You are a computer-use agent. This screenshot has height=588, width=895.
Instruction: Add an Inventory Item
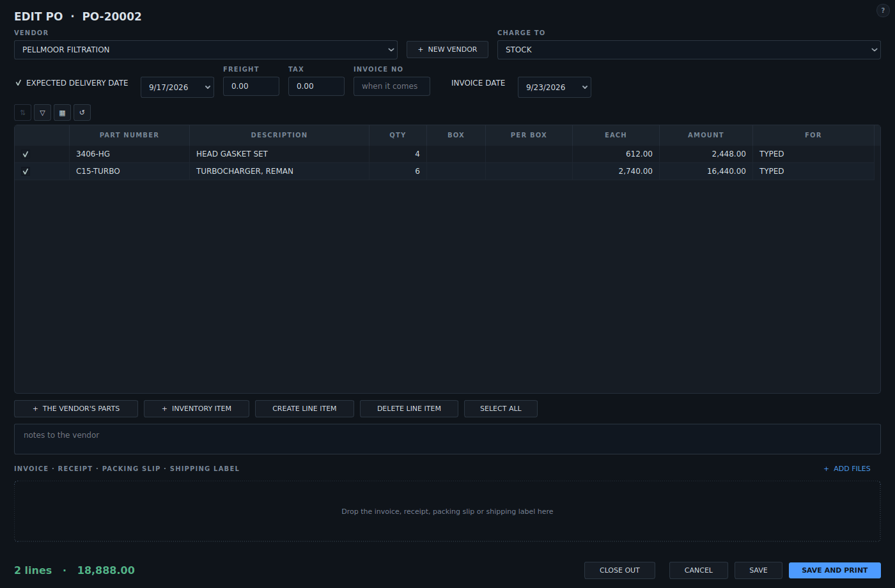(x=196, y=408)
